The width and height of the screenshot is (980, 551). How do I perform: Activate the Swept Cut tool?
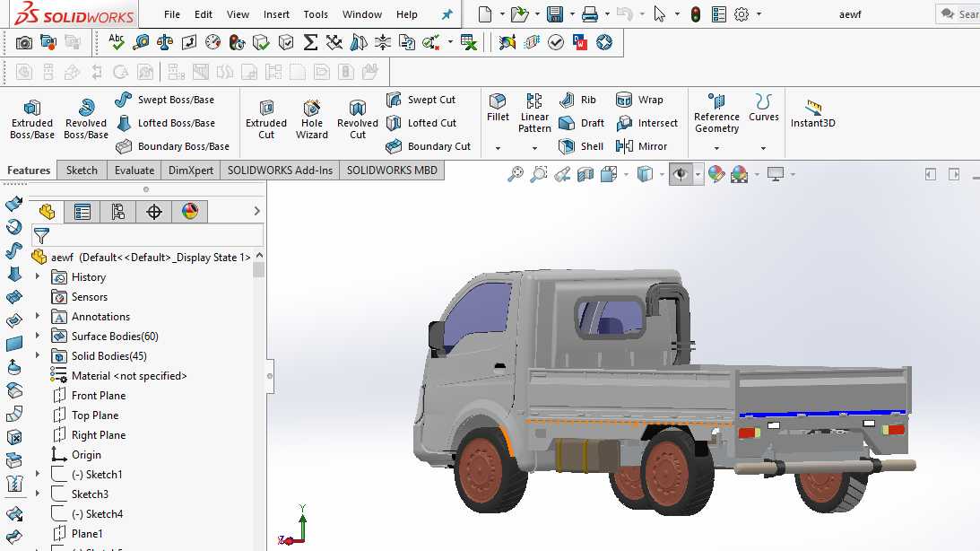click(421, 100)
